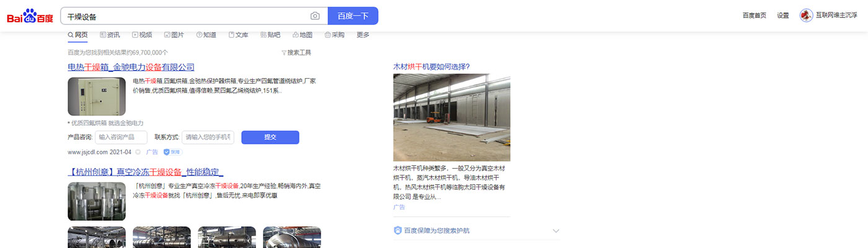Expand the 百度保障为您搜索护航 chevron
868x248 pixels.
pyautogui.click(x=556, y=231)
